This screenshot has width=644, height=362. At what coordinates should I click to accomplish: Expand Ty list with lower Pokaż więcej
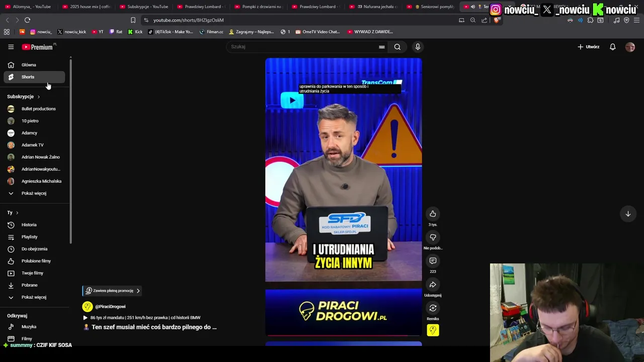pos(33,297)
